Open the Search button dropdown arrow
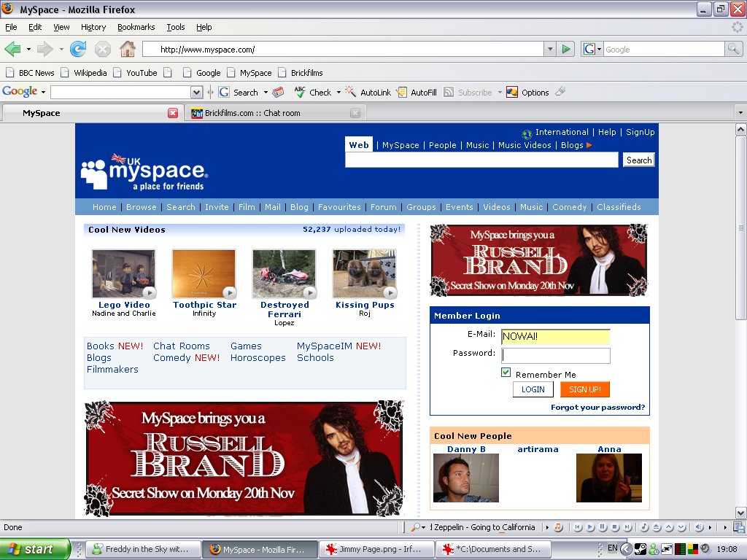Screen dimensions: 747x560 tap(266, 93)
